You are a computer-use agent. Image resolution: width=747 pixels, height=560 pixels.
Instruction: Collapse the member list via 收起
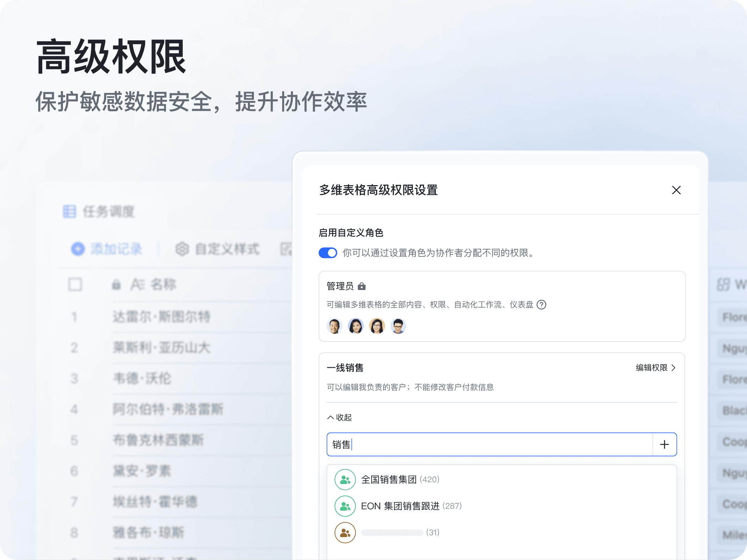[x=340, y=417]
